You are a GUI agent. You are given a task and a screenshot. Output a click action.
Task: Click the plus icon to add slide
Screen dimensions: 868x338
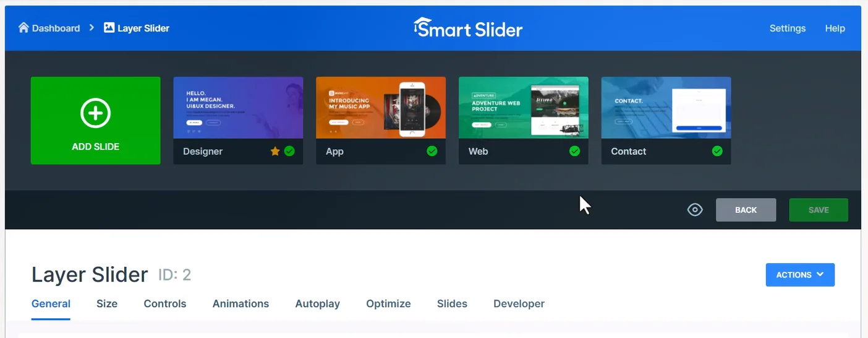[95, 113]
